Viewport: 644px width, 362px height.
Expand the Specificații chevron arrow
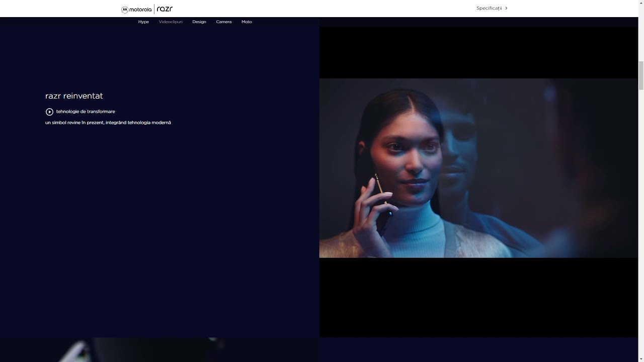point(506,8)
